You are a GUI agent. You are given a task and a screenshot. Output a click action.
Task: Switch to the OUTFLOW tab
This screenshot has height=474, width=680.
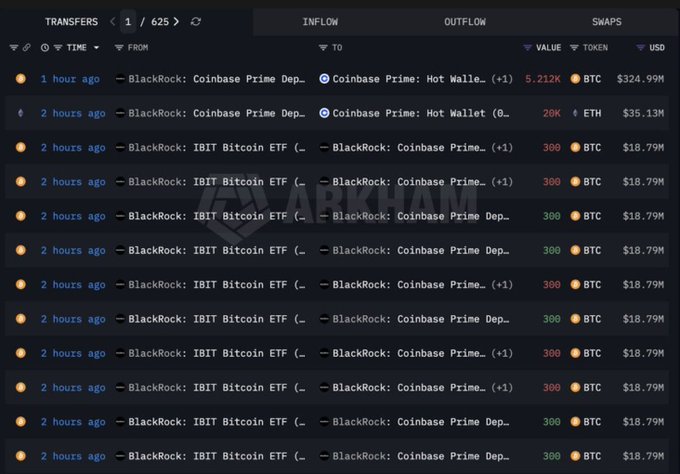tap(465, 22)
